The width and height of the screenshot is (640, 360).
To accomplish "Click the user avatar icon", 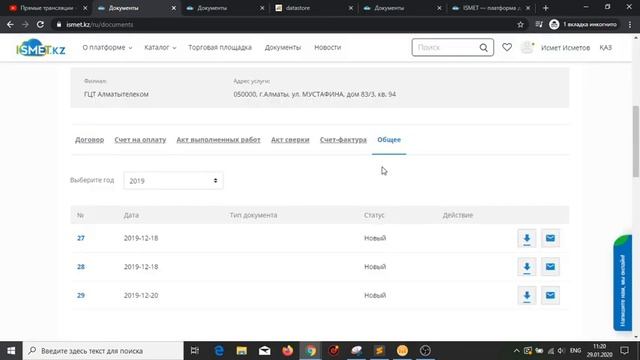I will (527, 47).
